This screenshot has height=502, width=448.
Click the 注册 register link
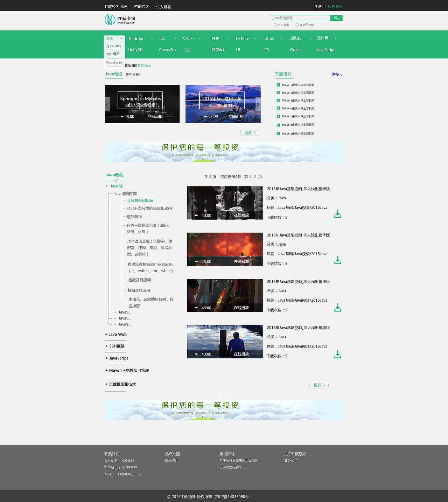click(x=318, y=7)
